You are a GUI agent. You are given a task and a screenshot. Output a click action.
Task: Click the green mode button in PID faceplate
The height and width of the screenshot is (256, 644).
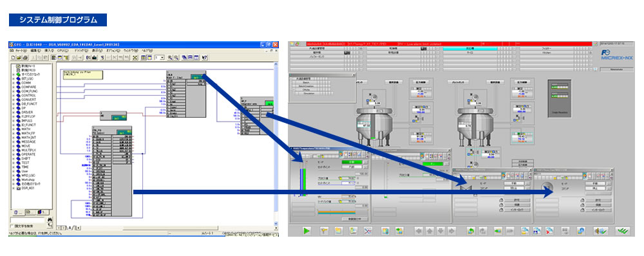[x=352, y=162]
